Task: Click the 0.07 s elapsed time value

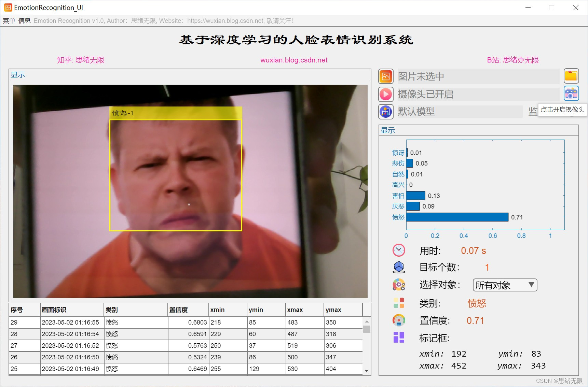Action: click(x=473, y=251)
